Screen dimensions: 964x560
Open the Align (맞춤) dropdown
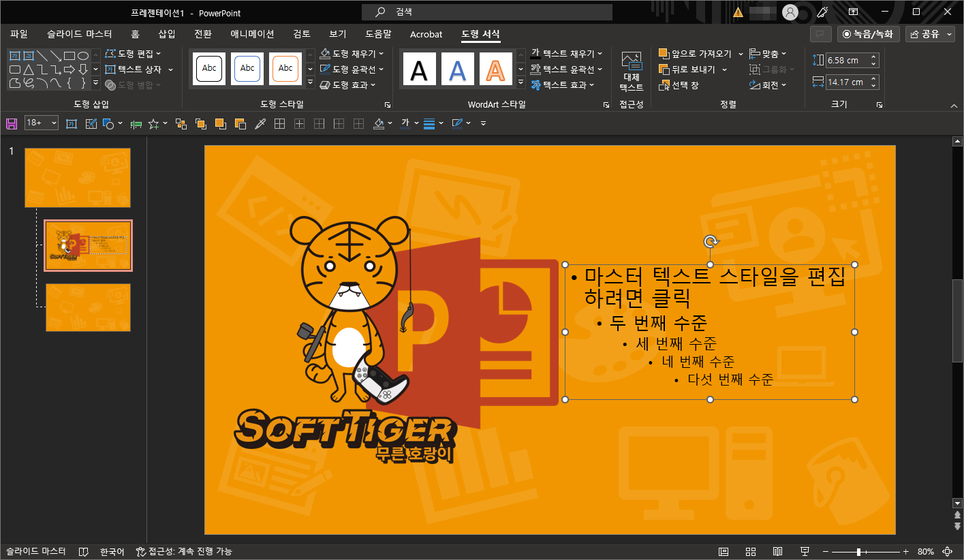click(x=768, y=53)
